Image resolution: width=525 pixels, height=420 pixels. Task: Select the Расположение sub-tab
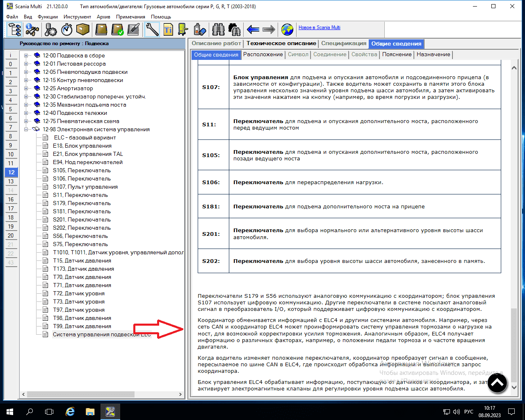263,55
